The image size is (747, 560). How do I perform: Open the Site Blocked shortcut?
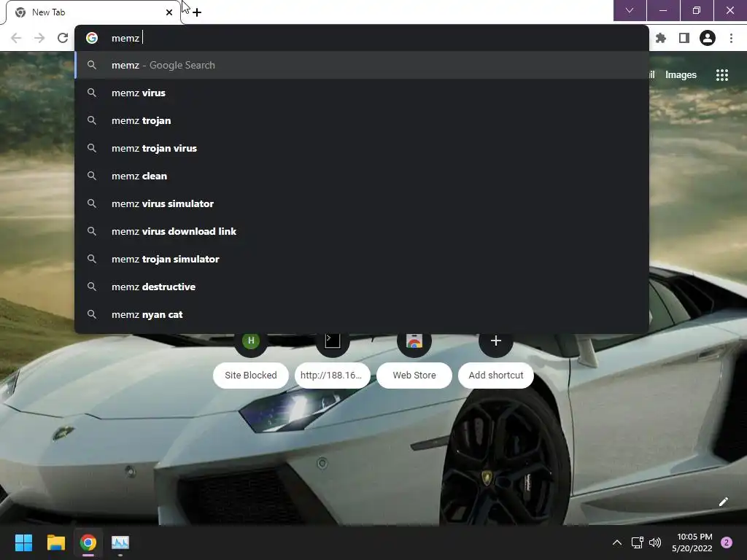pyautogui.click(x=251, y=376)
